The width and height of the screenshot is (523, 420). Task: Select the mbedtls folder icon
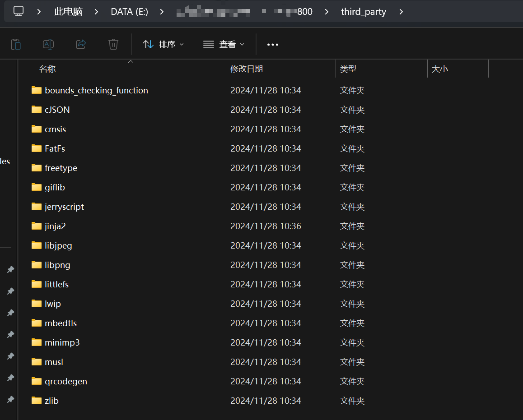coord(36,323)
